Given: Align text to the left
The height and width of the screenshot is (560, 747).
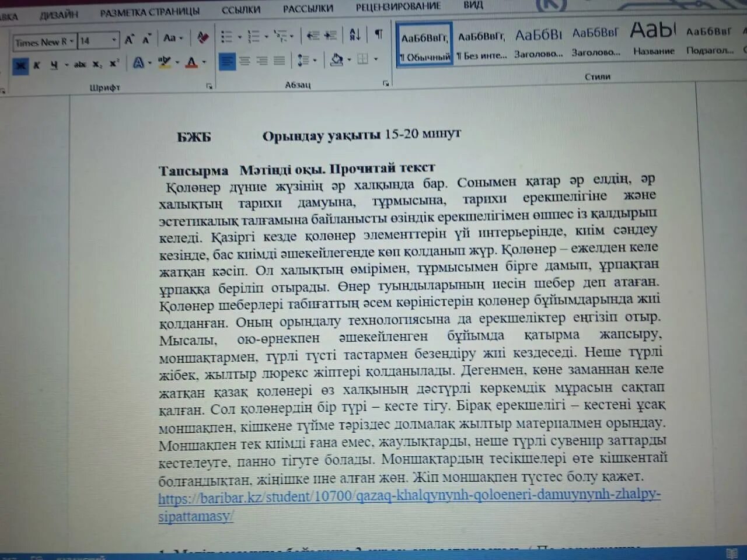Looking at the screenshot, I should [227, 61].
